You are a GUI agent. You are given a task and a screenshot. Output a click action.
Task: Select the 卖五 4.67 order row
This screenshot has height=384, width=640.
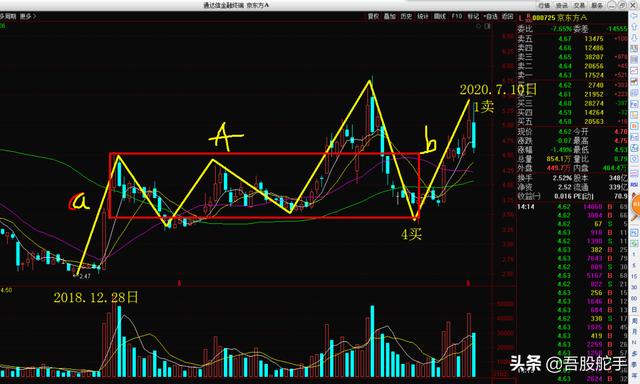point(572,39)
